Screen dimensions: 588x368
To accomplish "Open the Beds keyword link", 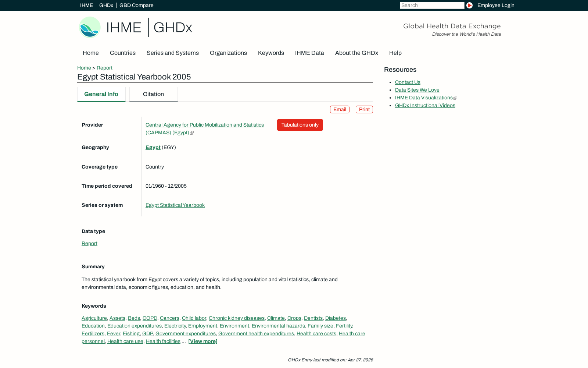I will tap(134, 318).
